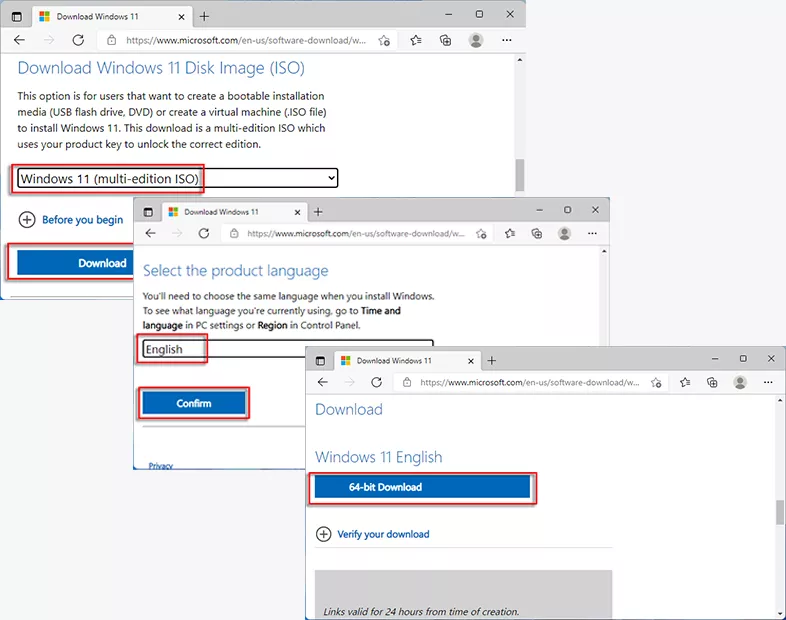Image resolution: width=786 pixels, height=620 pixels.
Task: Add page to favorites in top window
Action: [x=384, y=40]
